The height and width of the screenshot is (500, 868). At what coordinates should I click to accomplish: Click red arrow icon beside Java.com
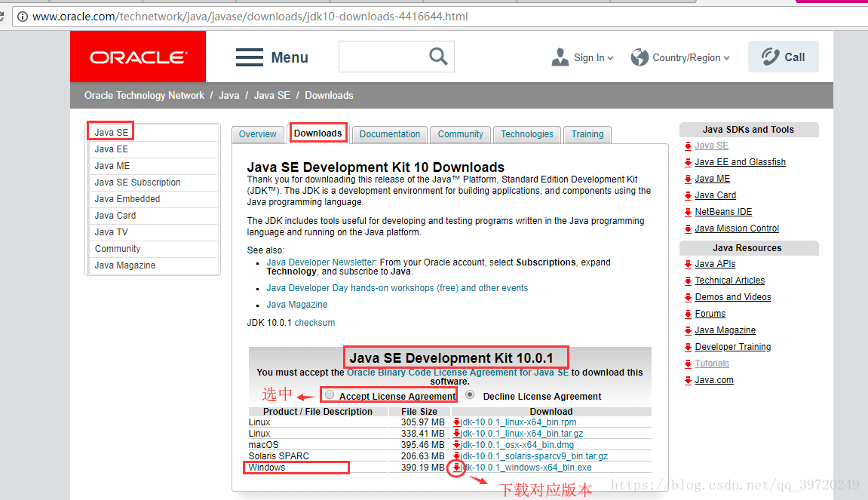tap(688, 380)
